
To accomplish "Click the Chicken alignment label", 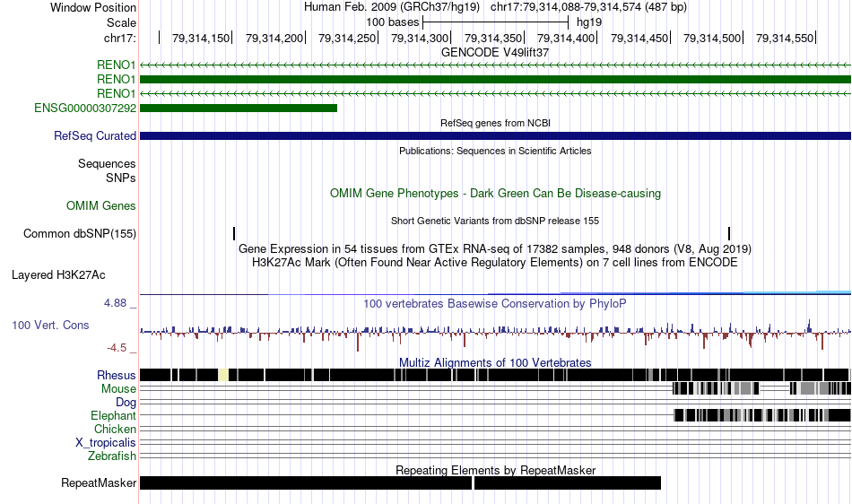I will (115, 429).
